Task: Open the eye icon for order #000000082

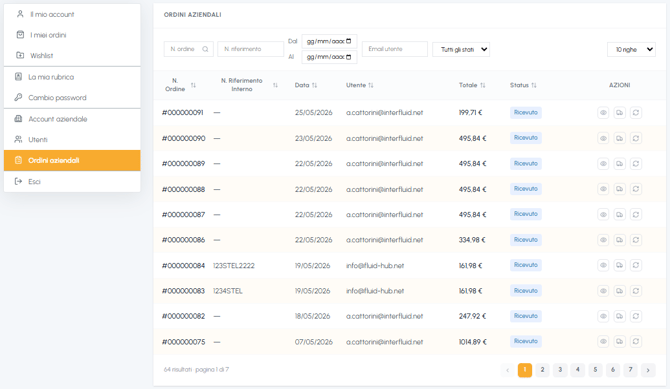Action: point(603,316)
